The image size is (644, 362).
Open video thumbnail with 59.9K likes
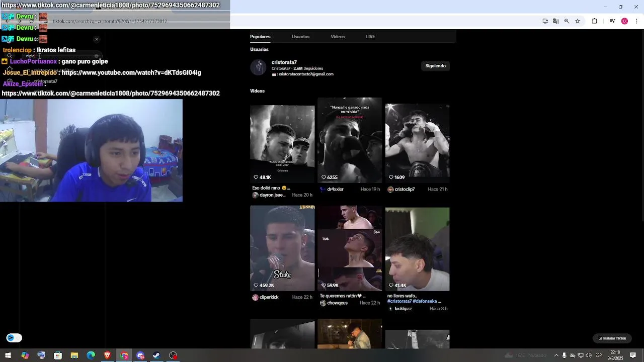[x=350, y=248]
